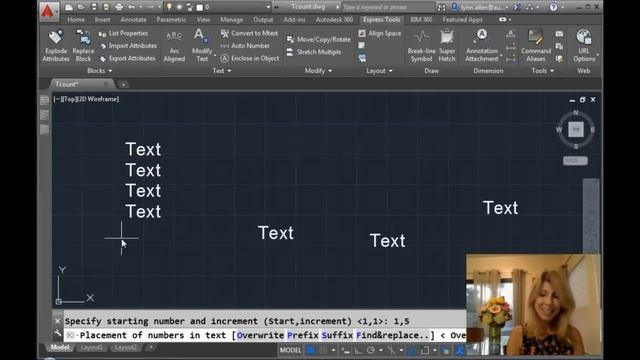Launch the Stretch Multiple tool
Image resolution: width=640 pixels, height=360 pixels.
click(314, 52)
